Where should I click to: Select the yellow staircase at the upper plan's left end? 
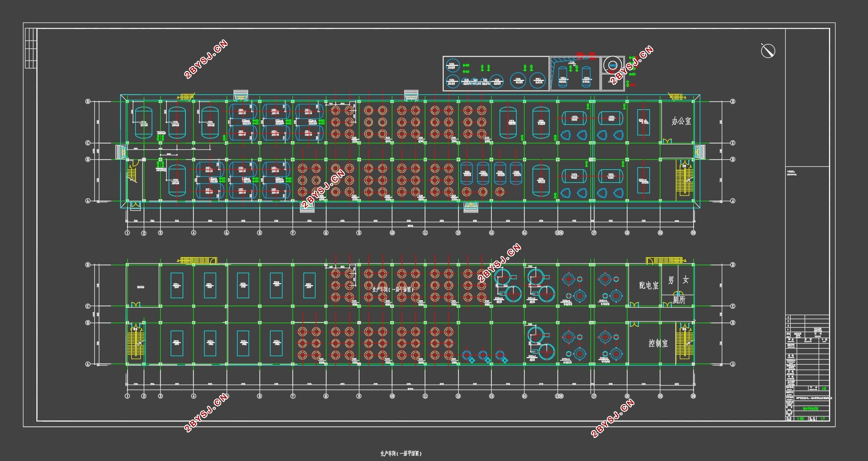pos(132,173)
